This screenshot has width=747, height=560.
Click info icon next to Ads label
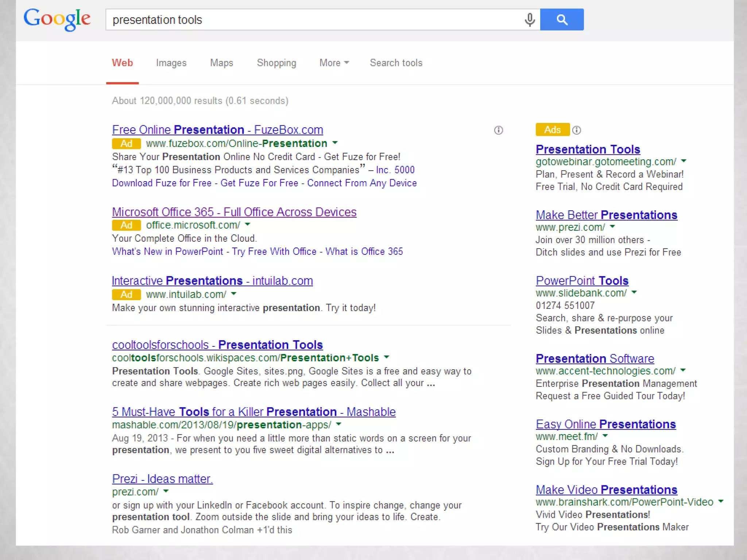point(577,130)
